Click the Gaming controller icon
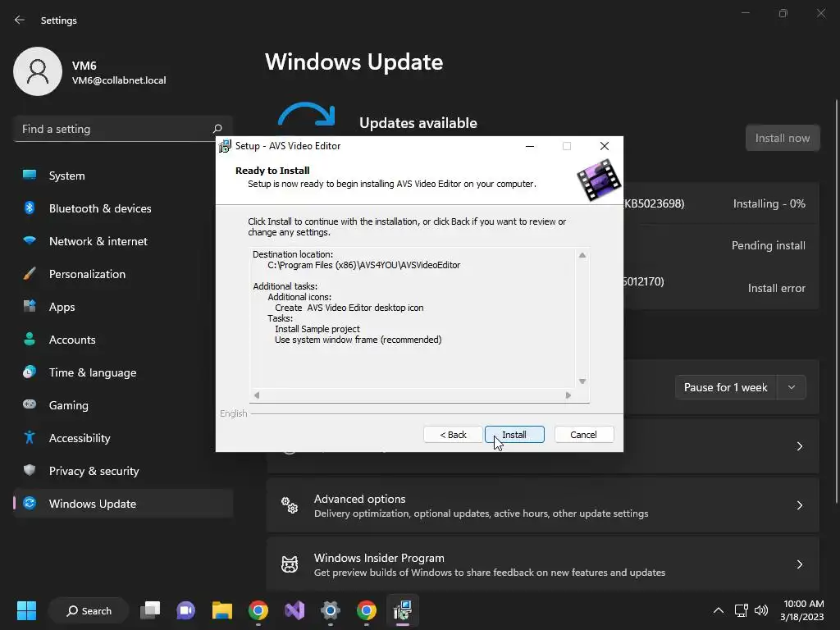This screenshot has width=840, height=630. [x=30, y=404]
